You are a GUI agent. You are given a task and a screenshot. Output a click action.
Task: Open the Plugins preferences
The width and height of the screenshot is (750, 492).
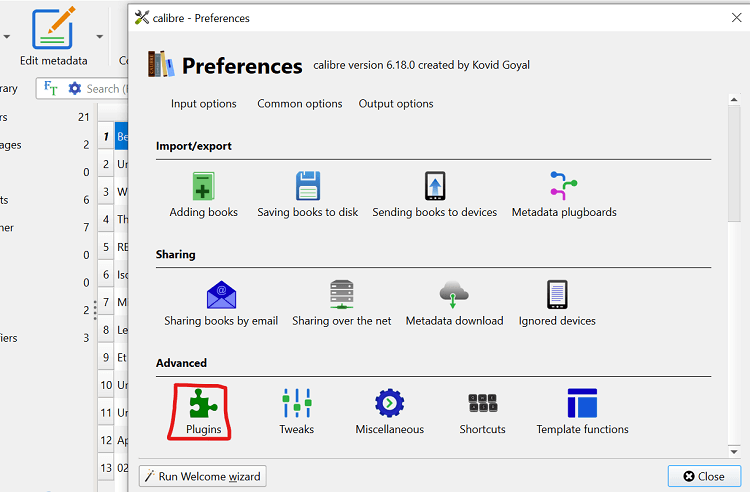coord(203,412)
